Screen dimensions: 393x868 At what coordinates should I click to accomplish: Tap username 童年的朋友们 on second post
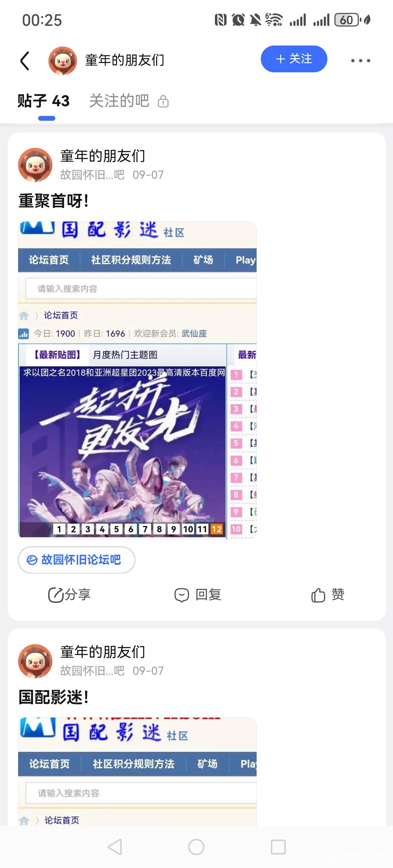click(102, 652)
